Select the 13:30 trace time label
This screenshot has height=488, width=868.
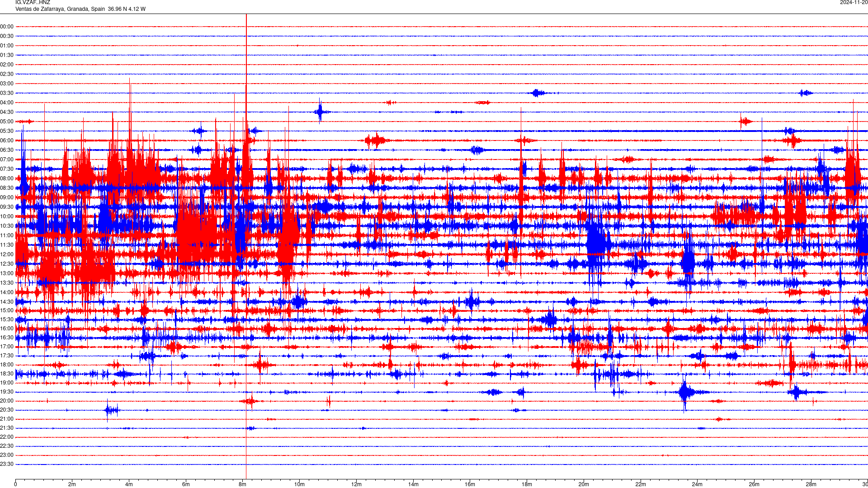pyautogui.click(x=7, y=283)
